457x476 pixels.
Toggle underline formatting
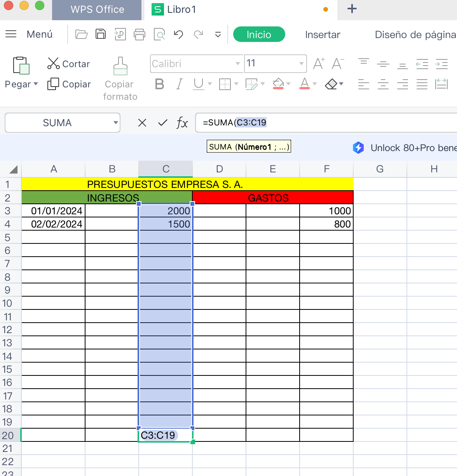click(198, 84)
